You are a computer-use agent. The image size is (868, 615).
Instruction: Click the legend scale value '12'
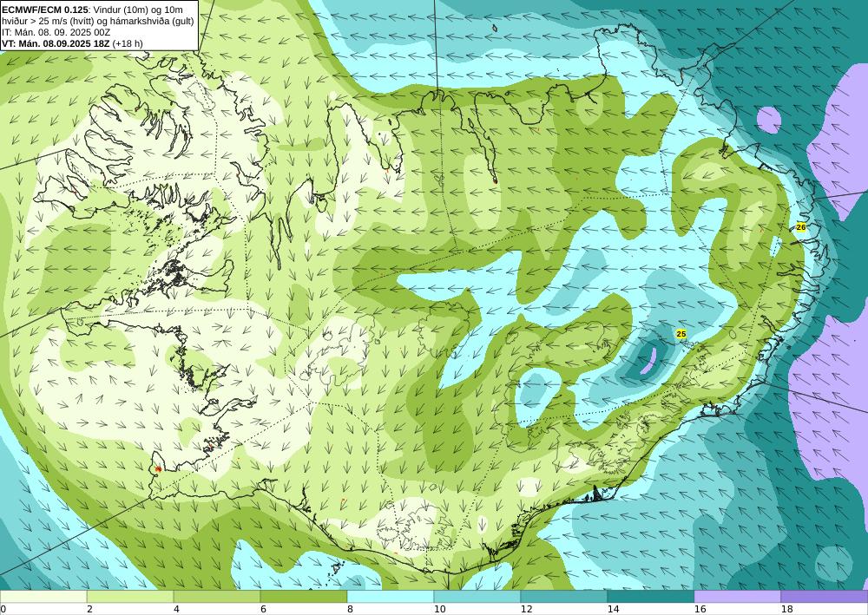[x=527, y=609]
